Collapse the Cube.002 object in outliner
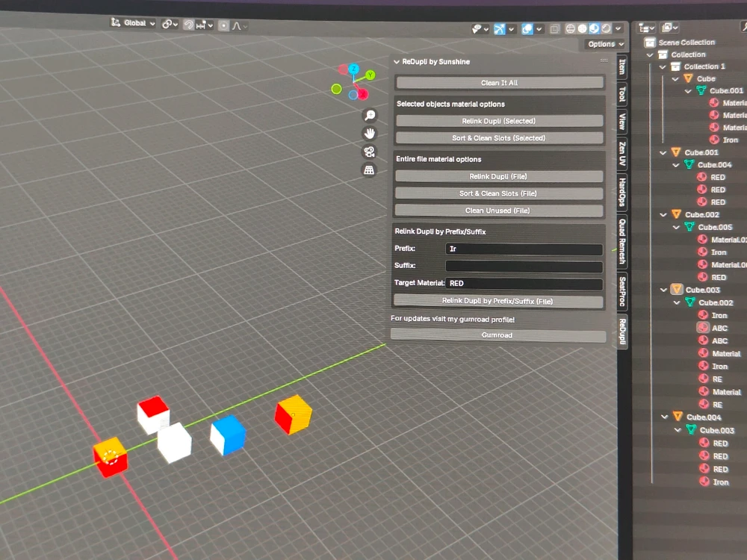747x560 pixels. tap(664, 215)
